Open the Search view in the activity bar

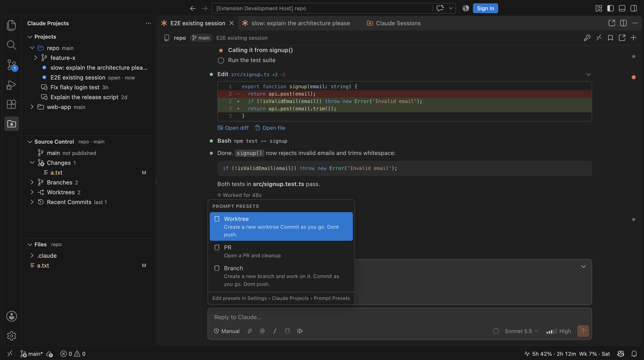(12, 45)
